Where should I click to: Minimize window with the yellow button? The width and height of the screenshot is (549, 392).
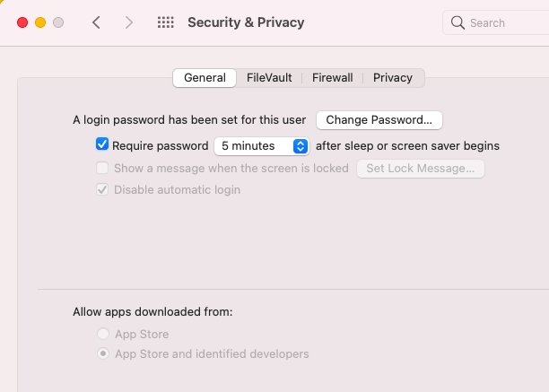(x=40, y=22)
